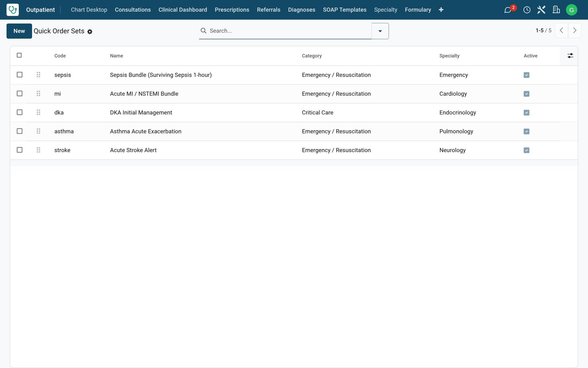
Task: Open the gear next to Quick Order Sets
Action: tap(90, 32)
